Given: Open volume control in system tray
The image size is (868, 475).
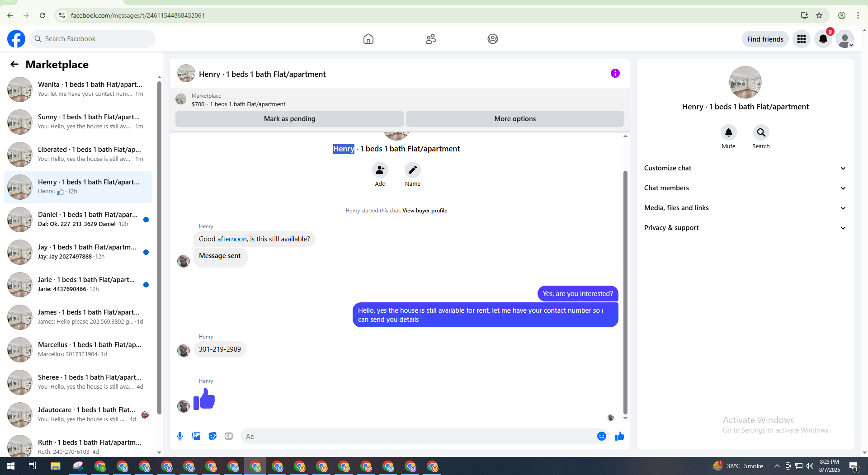Looking at the screenshot, I should click(810, 466).
